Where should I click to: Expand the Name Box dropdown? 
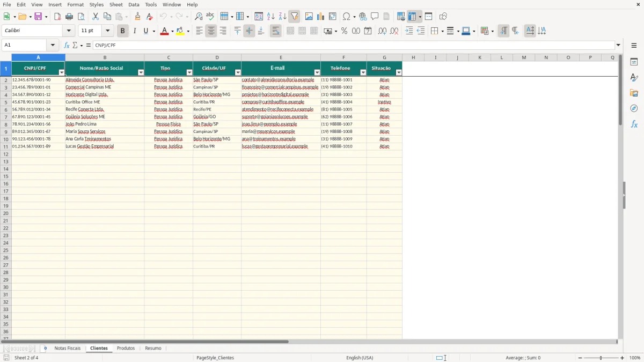click(53, 45)
